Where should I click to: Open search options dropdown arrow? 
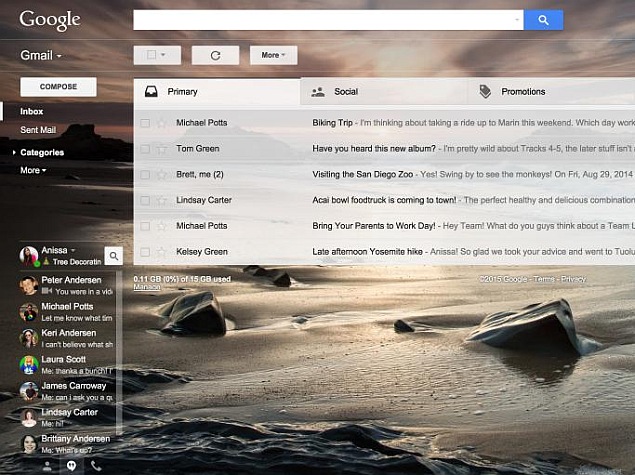pyautogui.click(x=517, y=19)
